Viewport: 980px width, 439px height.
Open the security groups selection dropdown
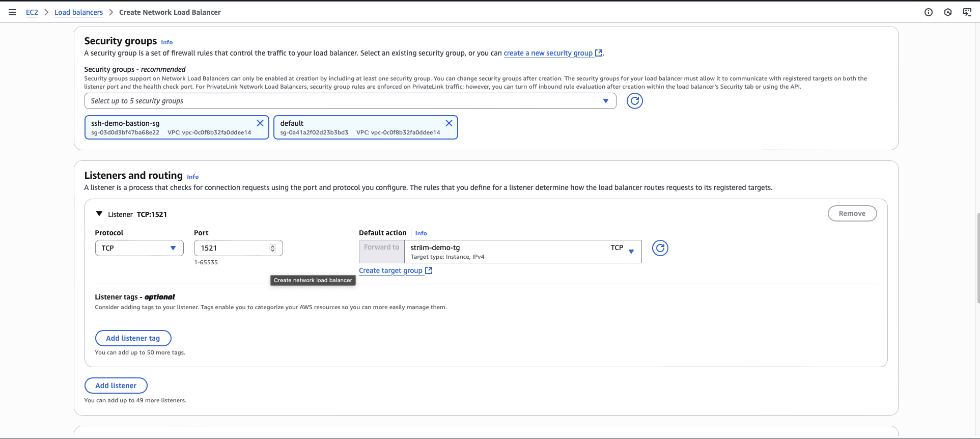(350, 101)
